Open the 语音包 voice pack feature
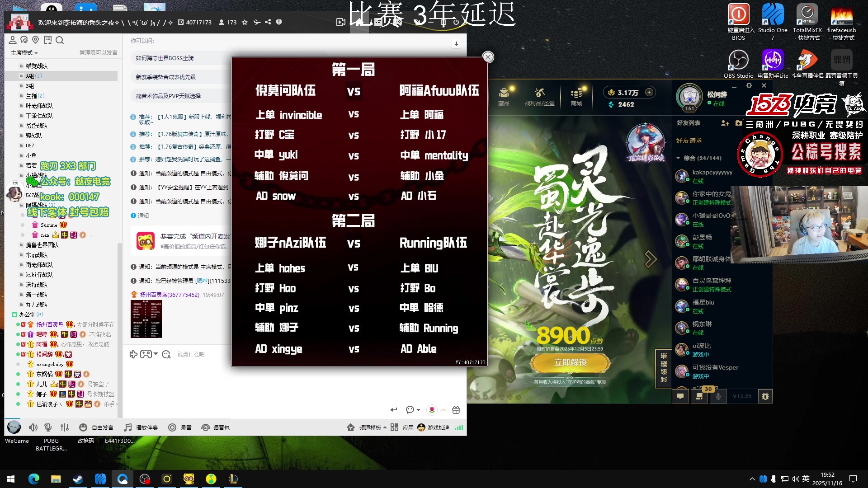868x488 pixels. coord(216,427)
